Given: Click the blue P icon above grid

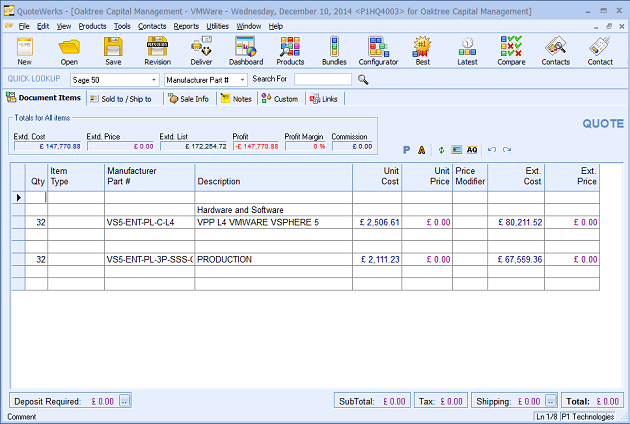Looking at the screenshot, I should [x=406, y=149].
